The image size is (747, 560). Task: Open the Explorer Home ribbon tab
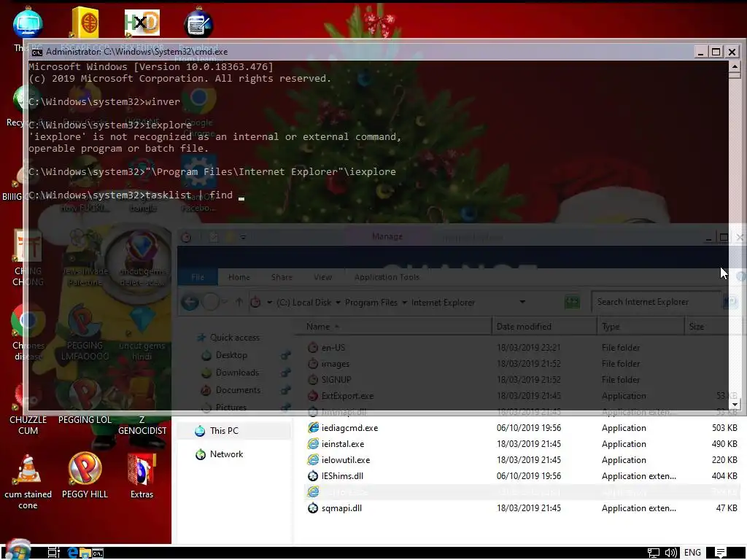(239, 277)
